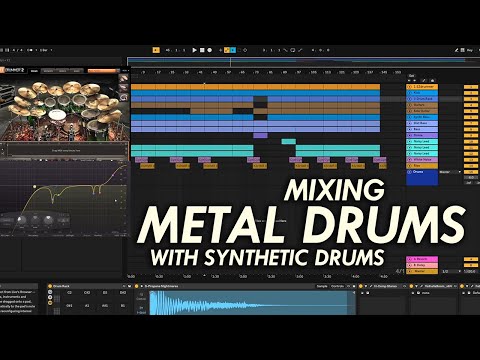Screen dimensions: 480x360
Task: Click the second drumstick icon in the EZdrummer side strip
Action: (x=124, y=88)
